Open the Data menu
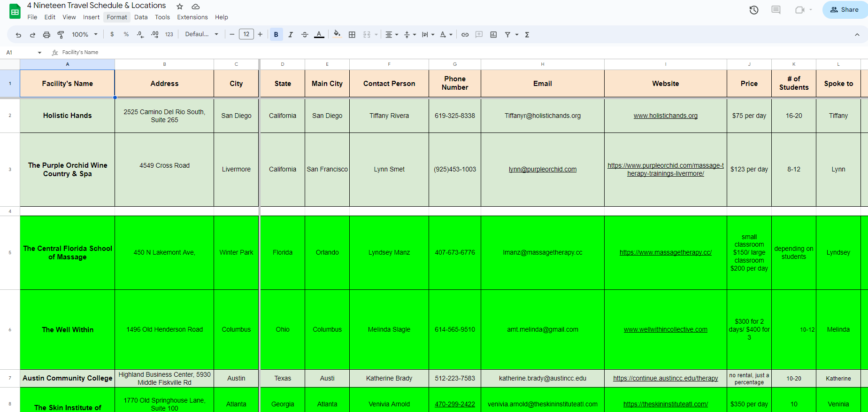The image size is (868, 412). pos(141,17)
